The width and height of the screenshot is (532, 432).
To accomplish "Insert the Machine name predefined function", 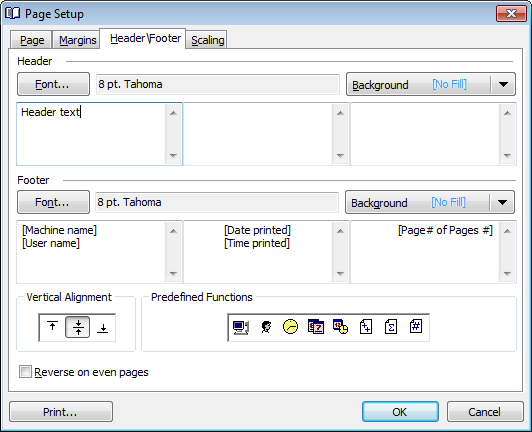I will [241, 327].
